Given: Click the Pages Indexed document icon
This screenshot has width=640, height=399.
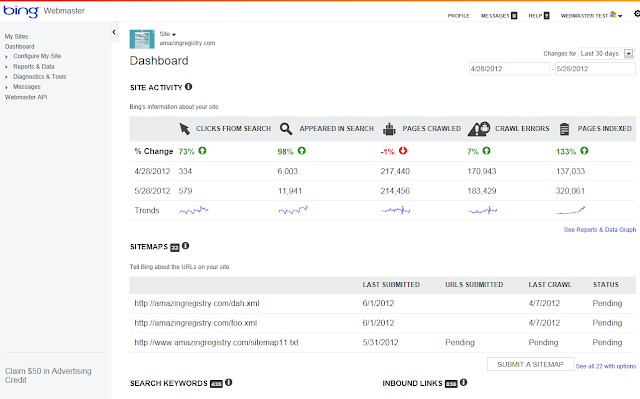Looking at the screenshot, I should (564, 129).
